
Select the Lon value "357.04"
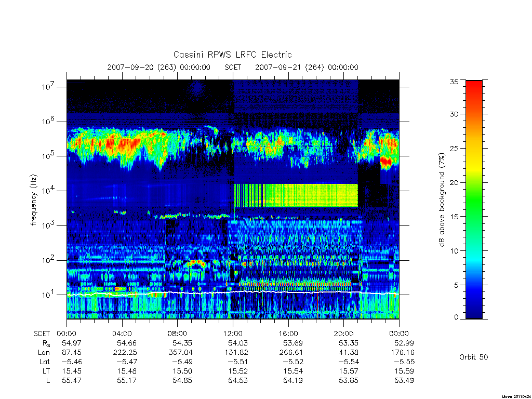[180, 353]
